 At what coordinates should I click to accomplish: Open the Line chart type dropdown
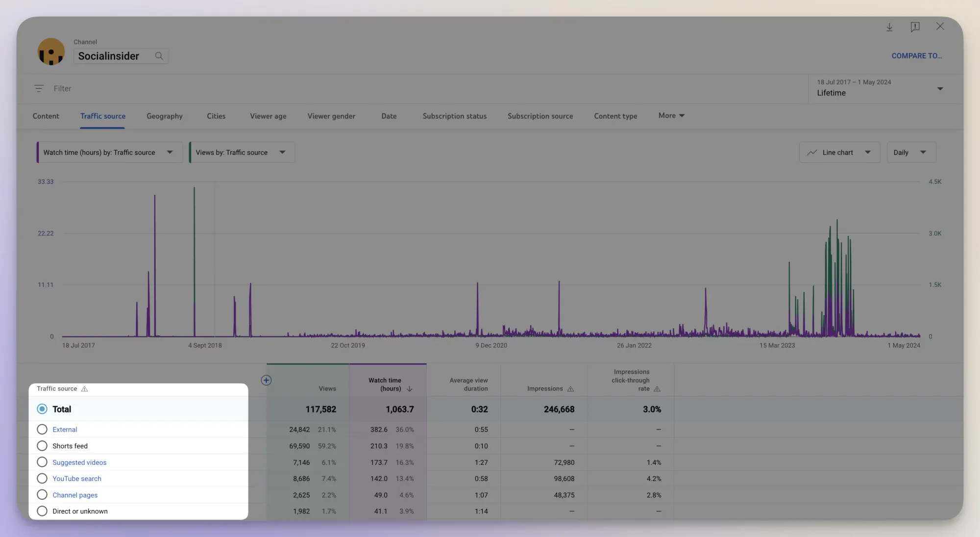[839, 153]
